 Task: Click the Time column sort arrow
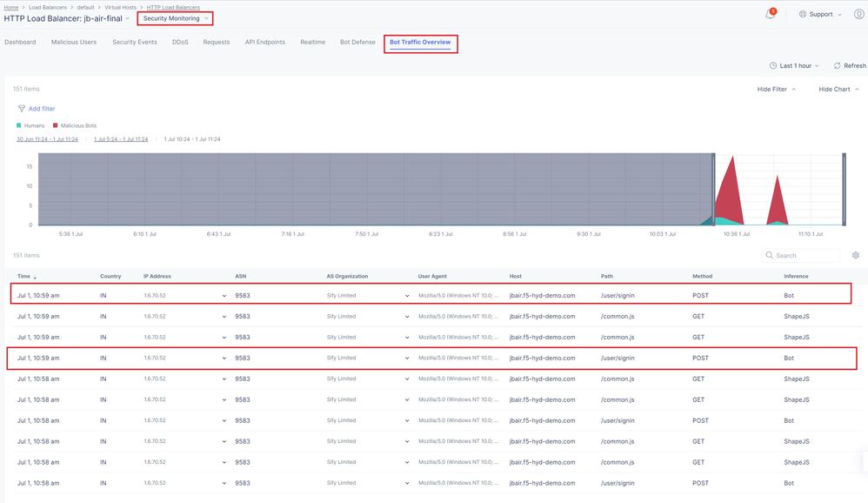[36, 278]
